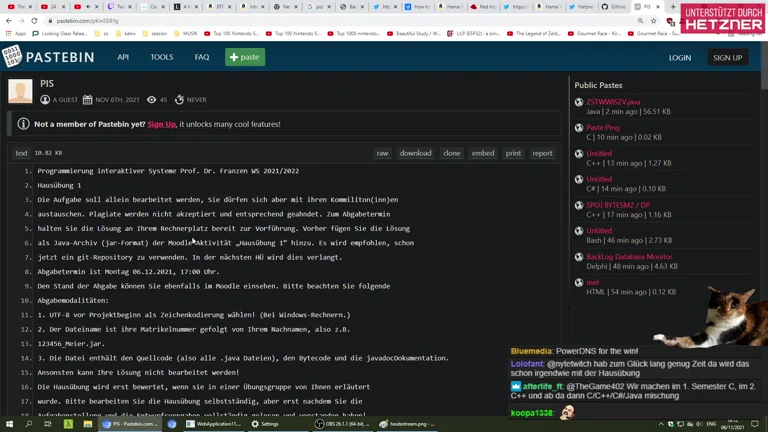Screen dimensions: 768x432
Task: Click the calendar icon by Nov 6th, 2021
Action: 87,99
